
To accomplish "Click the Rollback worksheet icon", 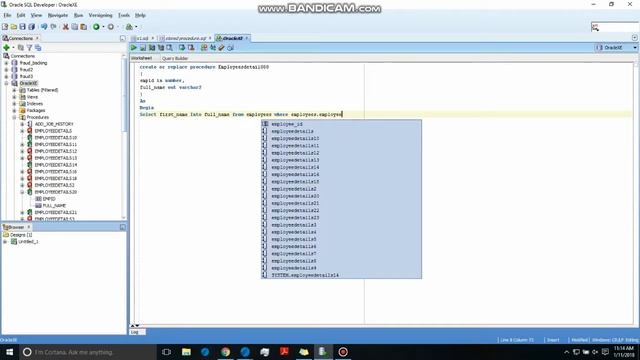I will point(191,48).
